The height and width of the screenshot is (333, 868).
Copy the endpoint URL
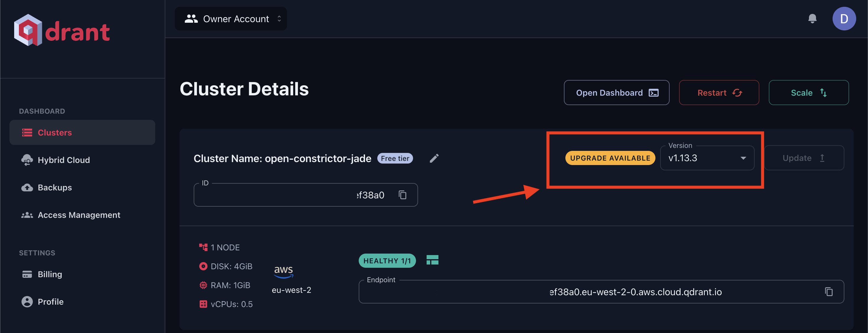828,292
